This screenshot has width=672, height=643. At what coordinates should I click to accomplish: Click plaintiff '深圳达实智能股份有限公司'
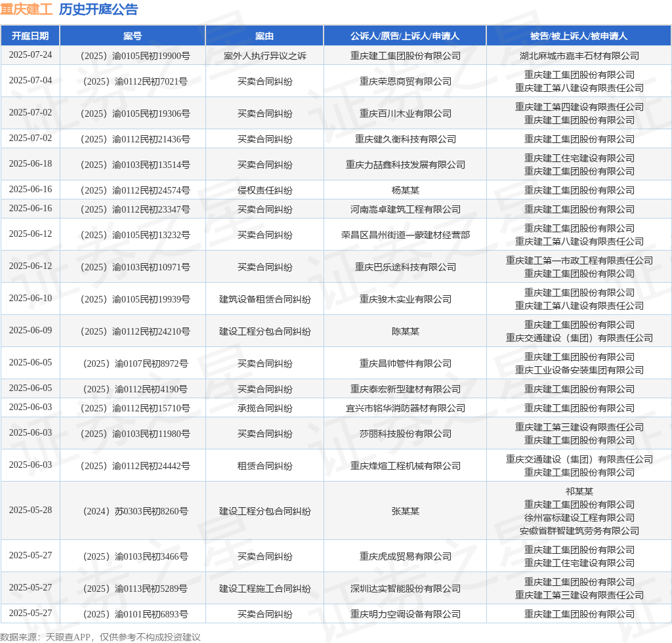(x=405, y=589)
